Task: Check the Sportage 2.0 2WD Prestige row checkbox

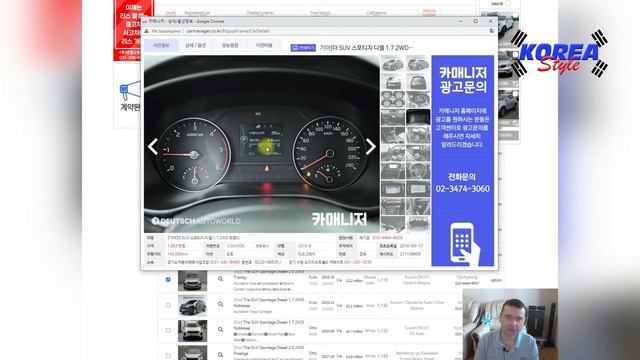Action: coord(168,356)
